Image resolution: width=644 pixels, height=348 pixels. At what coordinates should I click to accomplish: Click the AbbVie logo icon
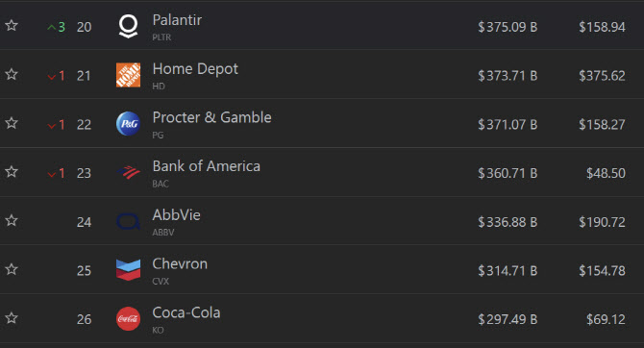click(x=128, y=221)
